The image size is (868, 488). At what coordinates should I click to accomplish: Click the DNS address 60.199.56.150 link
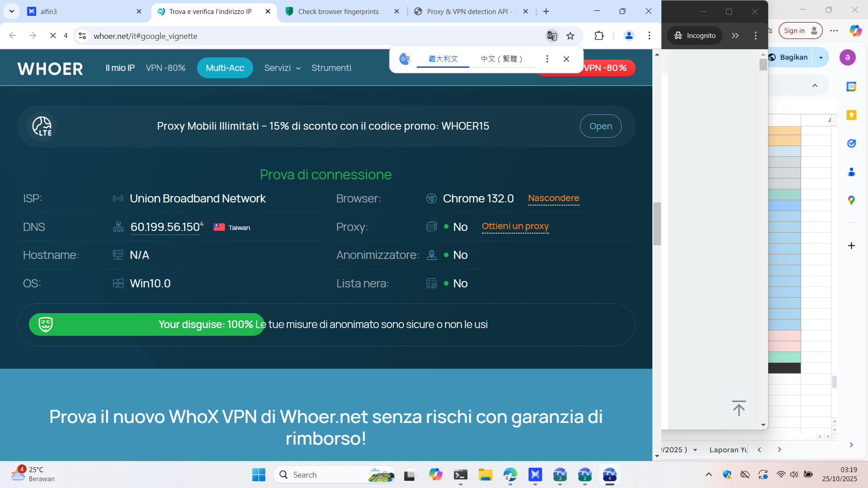click(x=165, y=227)
